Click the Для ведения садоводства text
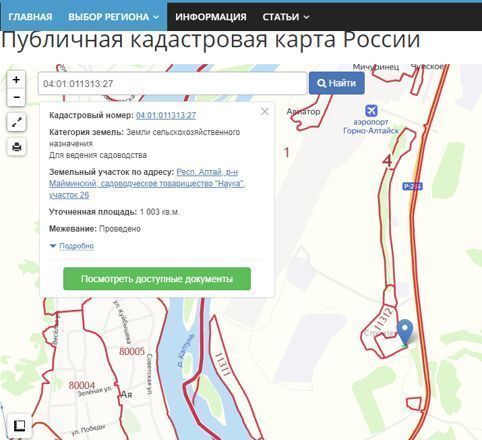 pos(98,155)
